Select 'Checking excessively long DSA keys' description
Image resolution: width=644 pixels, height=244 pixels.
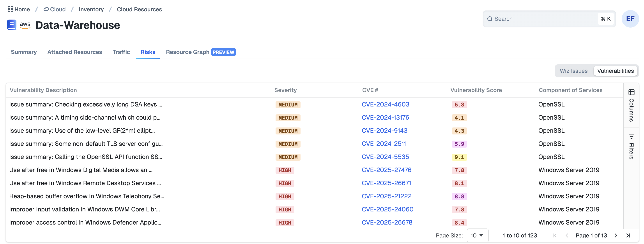click(85, 104)
